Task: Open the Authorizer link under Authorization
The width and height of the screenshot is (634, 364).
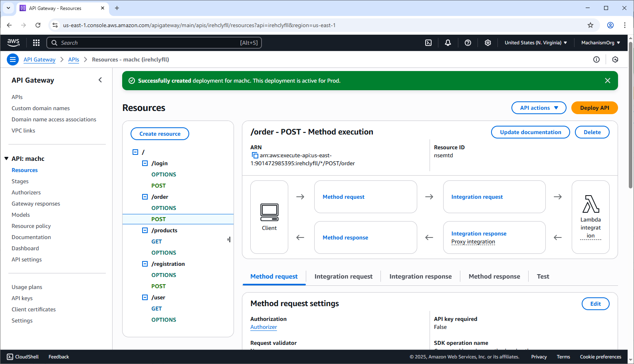Action: click(x=264, y=327)
